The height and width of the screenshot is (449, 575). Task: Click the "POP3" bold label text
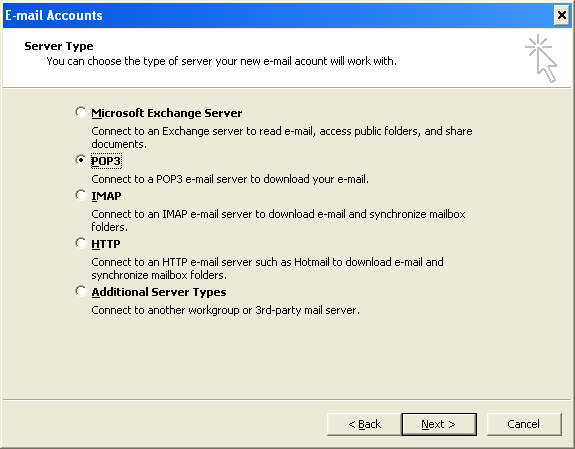(x=106, y=161)
